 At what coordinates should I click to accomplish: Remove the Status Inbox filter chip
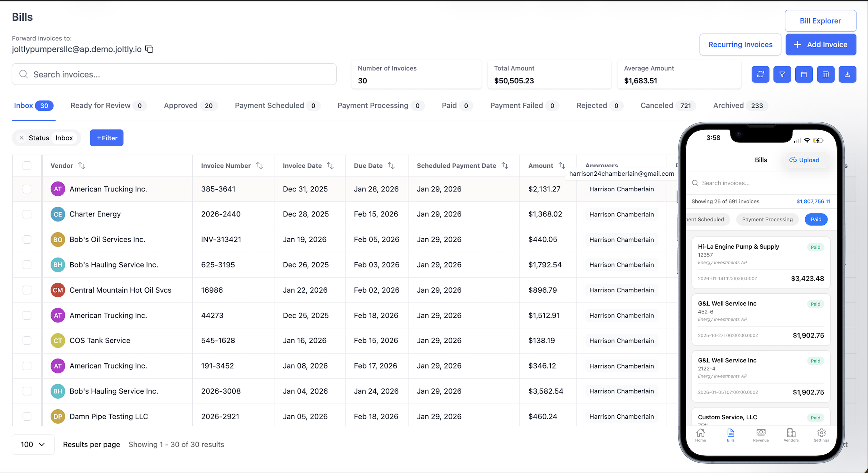point(21,138)
